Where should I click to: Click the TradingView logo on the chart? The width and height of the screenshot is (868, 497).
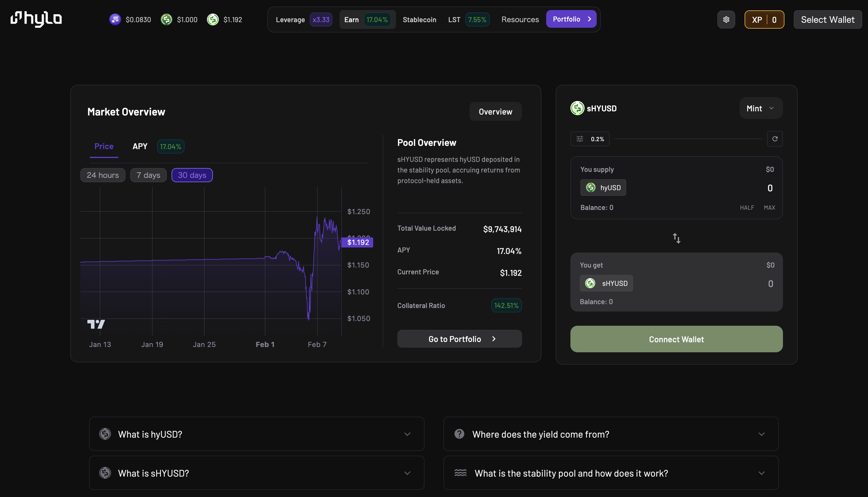(96, 324)
